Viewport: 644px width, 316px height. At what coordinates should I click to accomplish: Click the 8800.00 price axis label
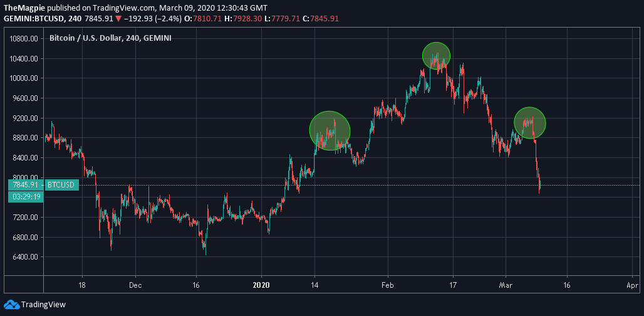(26, 138)
